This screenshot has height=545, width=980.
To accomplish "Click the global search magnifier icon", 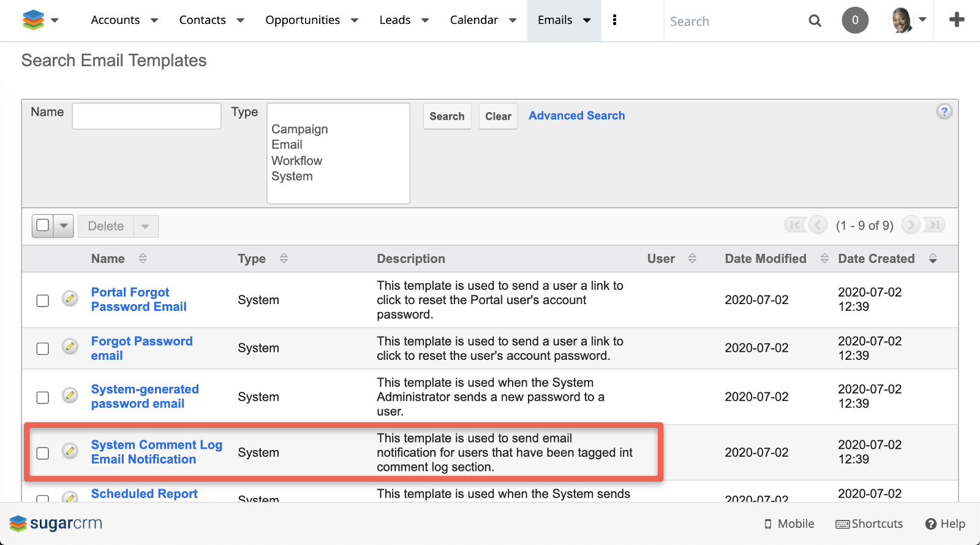I will [815, 21].
